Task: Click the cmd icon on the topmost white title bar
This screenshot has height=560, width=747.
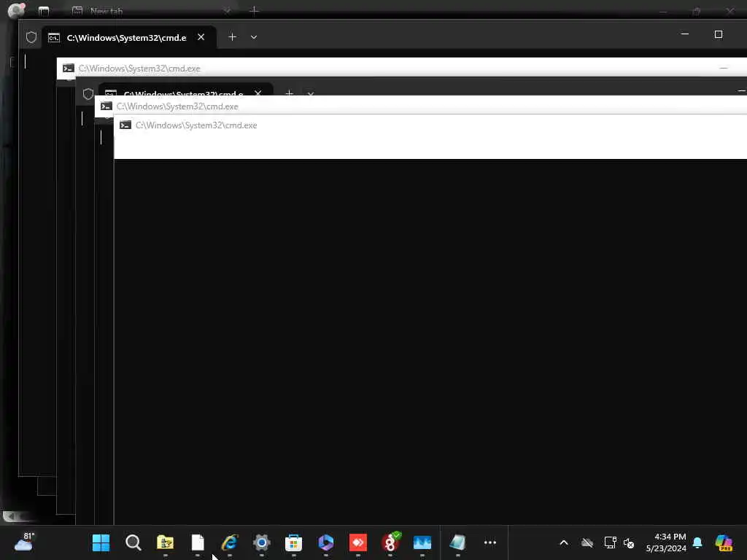Action: click(69, 68)
